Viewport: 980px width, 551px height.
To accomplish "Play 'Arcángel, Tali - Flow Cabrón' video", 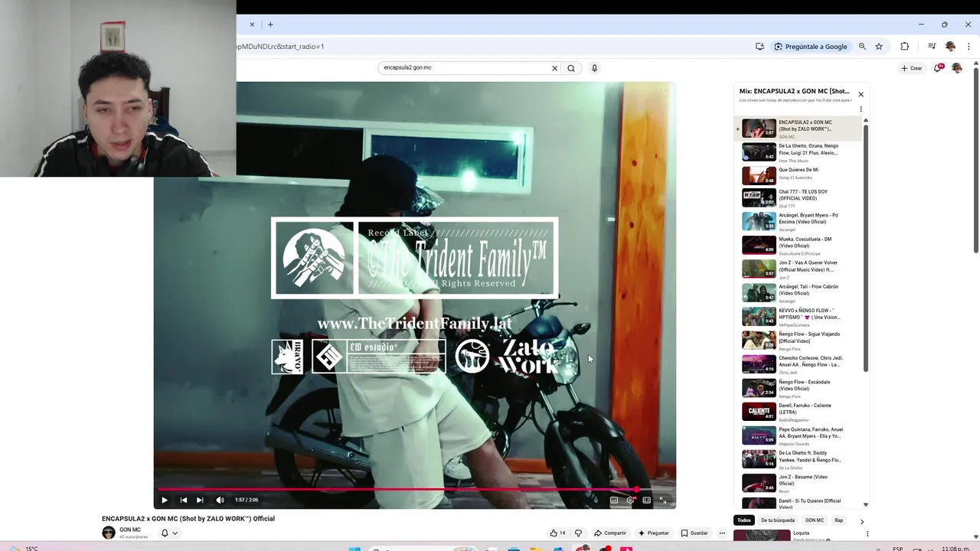I will (x=801, y=292).
